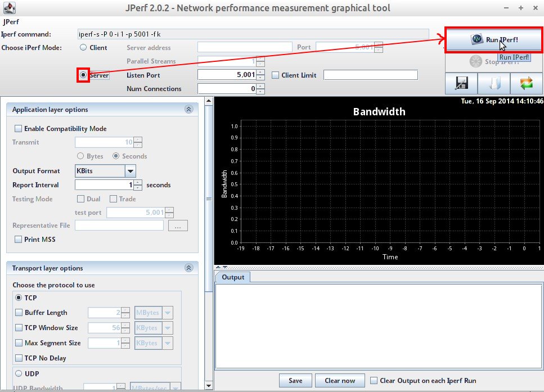Click the load configuration document icon

tap(494, 83)
